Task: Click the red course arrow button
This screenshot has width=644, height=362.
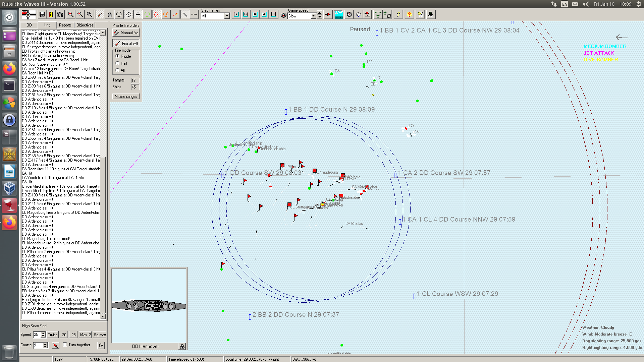Action: click(56, 345)
